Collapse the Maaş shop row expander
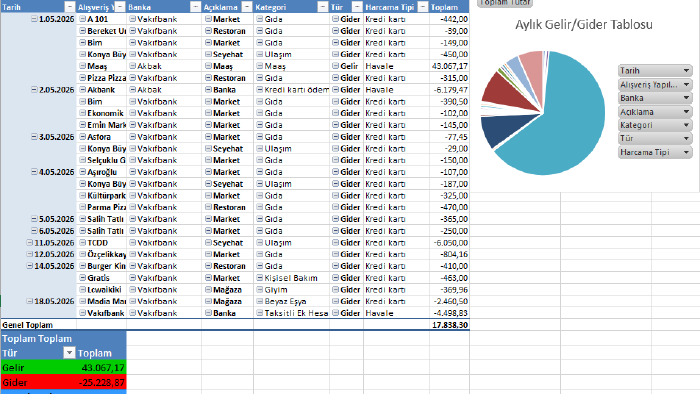The height and width of the screenshot is (394, 700). [x=83, y=66]
